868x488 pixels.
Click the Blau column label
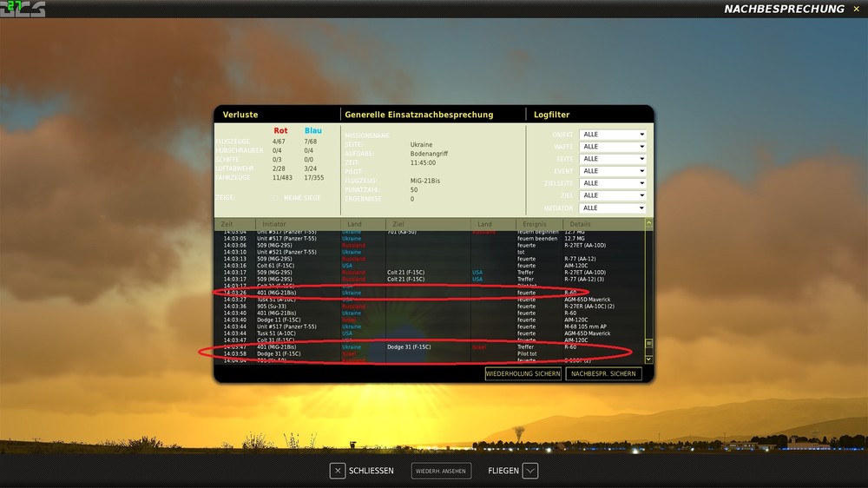pyautogui.click(x=312, y=131)
